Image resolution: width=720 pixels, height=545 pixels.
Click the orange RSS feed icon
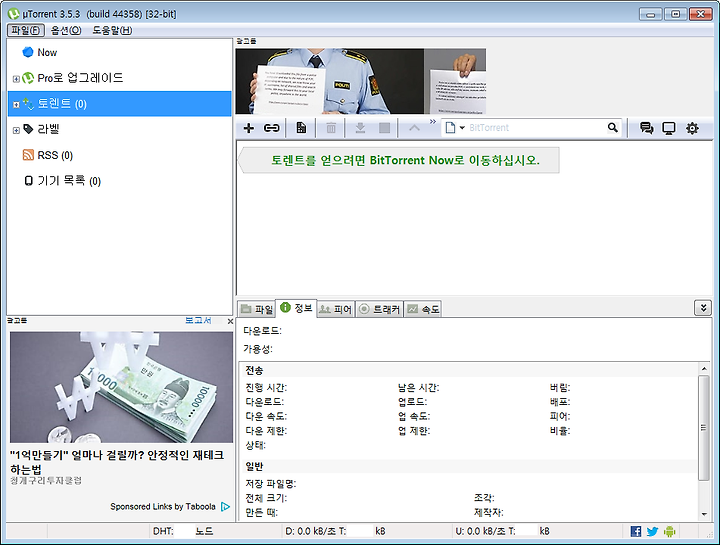point(28,155)
